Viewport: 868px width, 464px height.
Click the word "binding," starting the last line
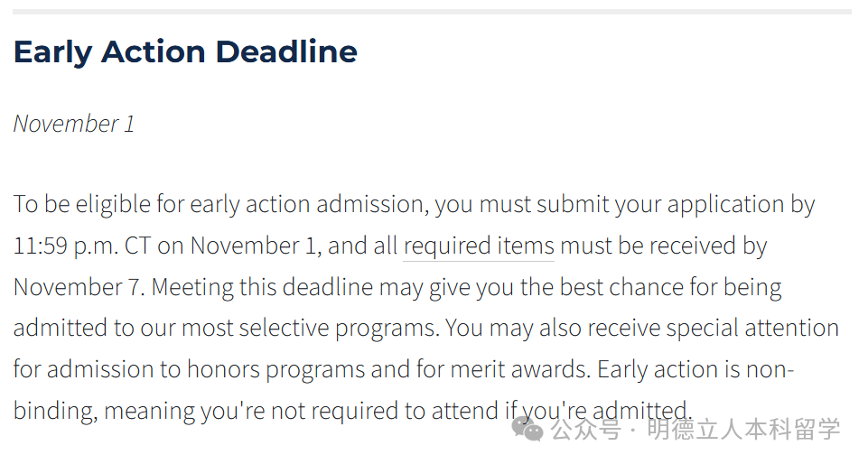click(55, 411)
